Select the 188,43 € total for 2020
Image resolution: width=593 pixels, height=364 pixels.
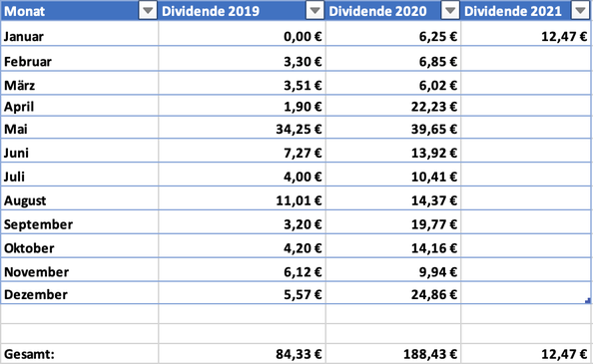pos(393,354)
